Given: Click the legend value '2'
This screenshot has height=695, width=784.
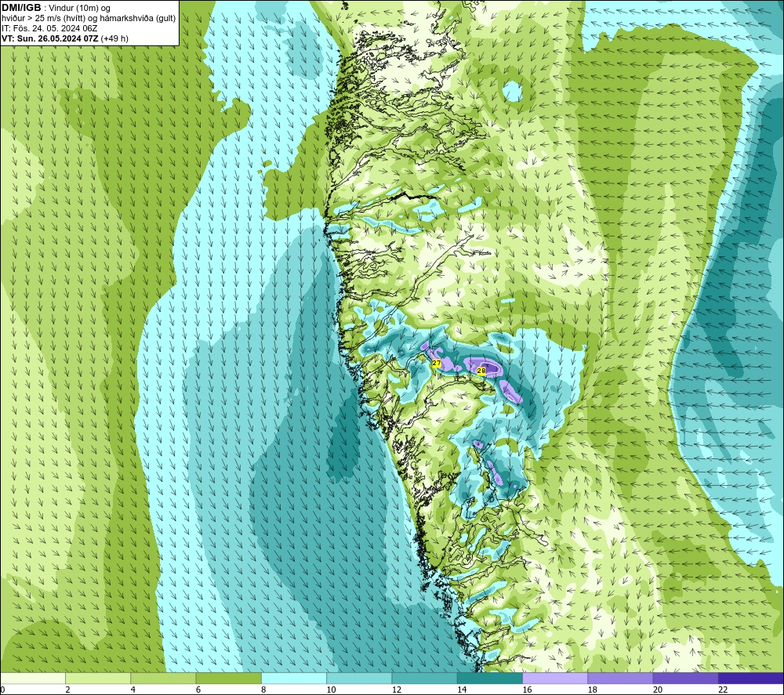Looking at the screenshot, I should 67,690.
